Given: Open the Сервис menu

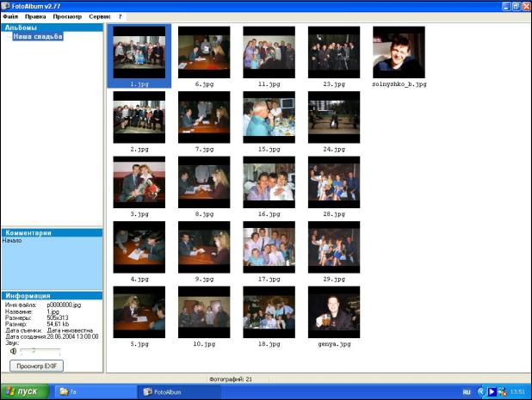Looking at the screenshot, I should pos(100,16).
